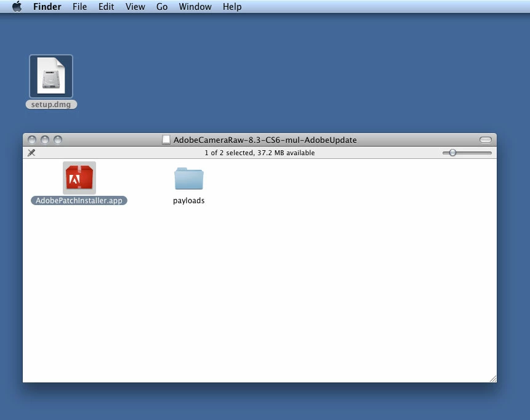Open the Finder menu
The width and height of the screenshot is (530, 420).
tap(47, 6)
